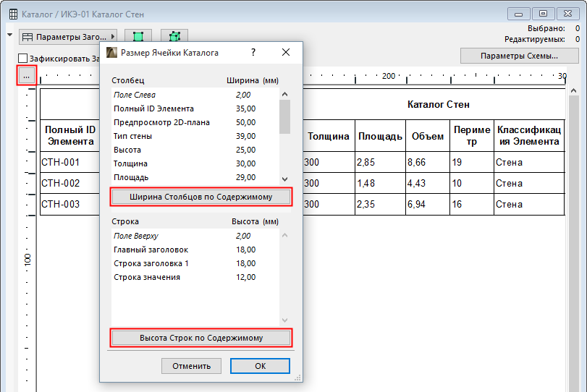Image resolution: width=587 pixels, height=392 pixels.
Task: Select the Тип стены row
Action: [x=195, y=136]
